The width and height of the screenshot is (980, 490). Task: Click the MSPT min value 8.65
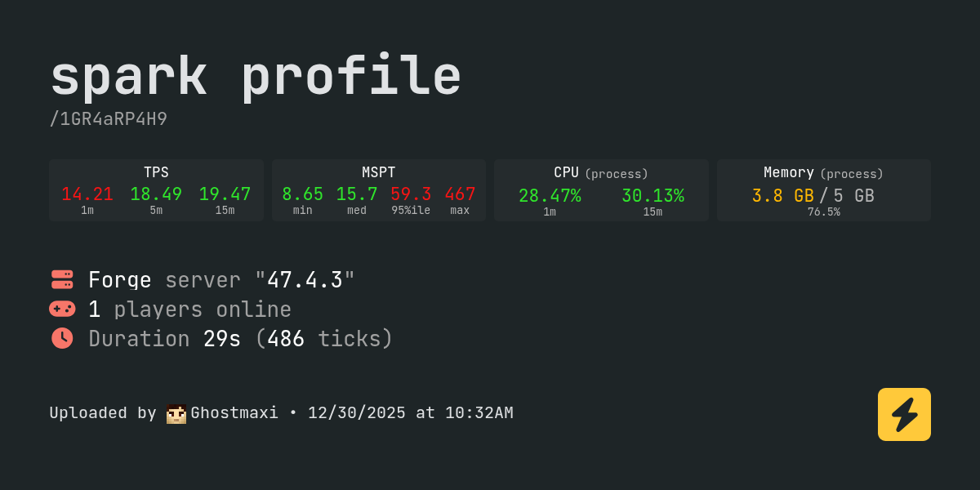(x=302, y=194)
